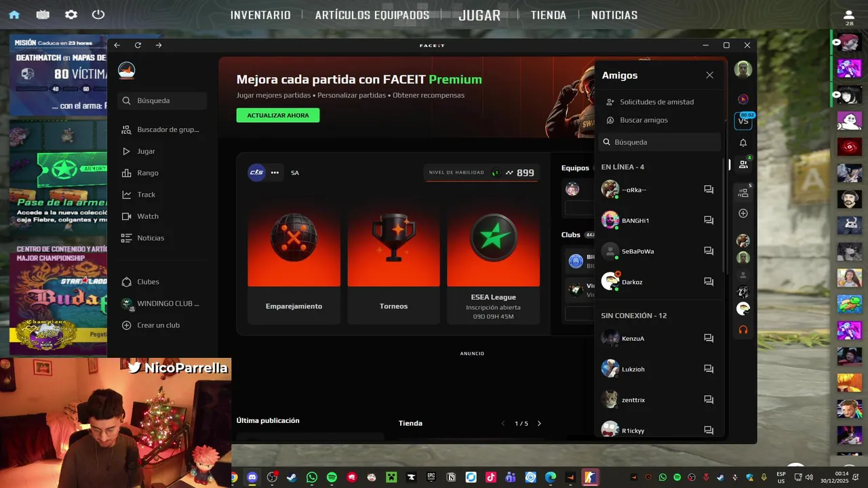Viewport: 868px width, 488px height.
Task: Click the FACEIT logo in sidebar
Action: coord(127,70)
